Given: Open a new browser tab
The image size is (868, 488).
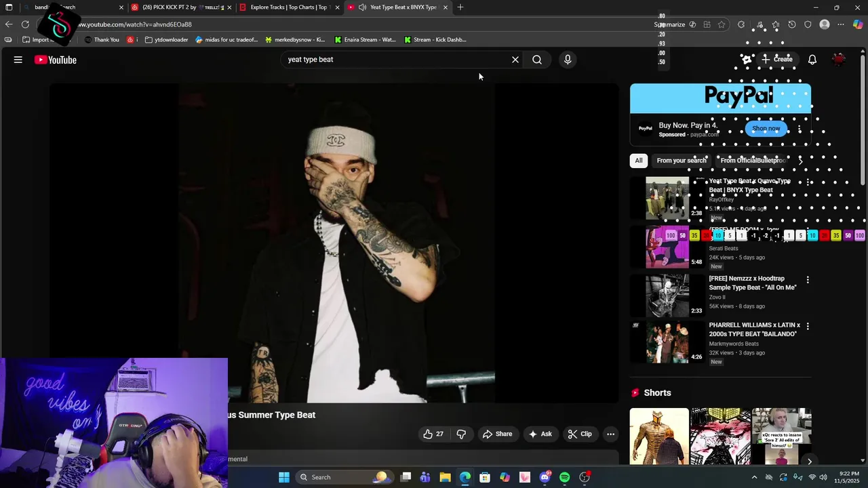Looking at the screenshot, I should 460,7.
